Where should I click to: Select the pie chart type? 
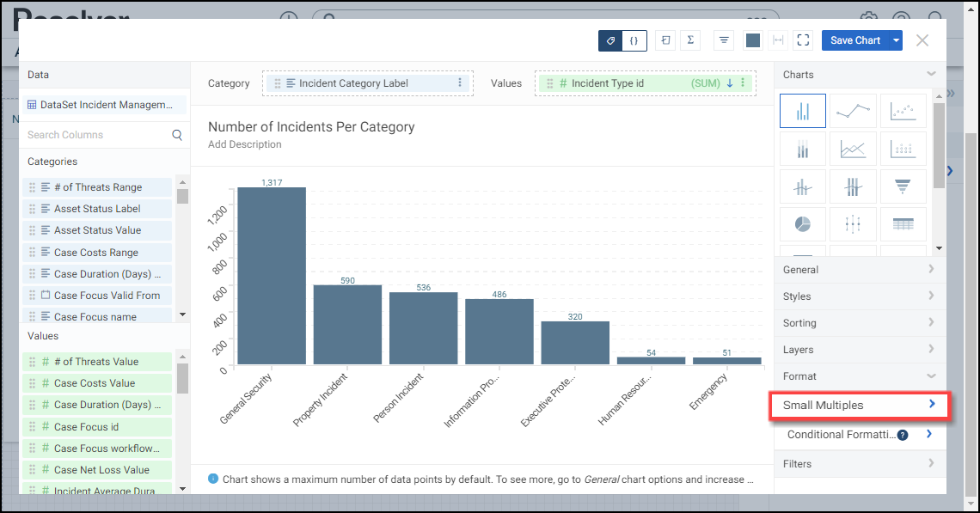click(802, 224)
